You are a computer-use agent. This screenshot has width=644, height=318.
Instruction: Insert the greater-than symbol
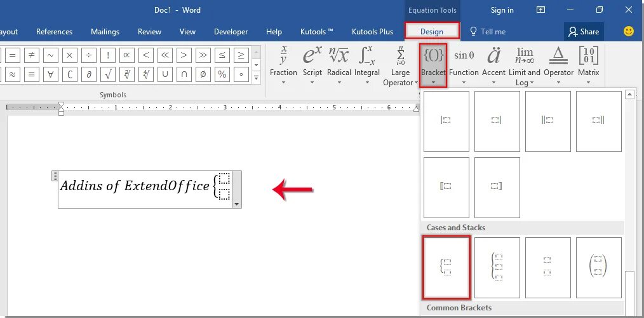pos(184,55)
